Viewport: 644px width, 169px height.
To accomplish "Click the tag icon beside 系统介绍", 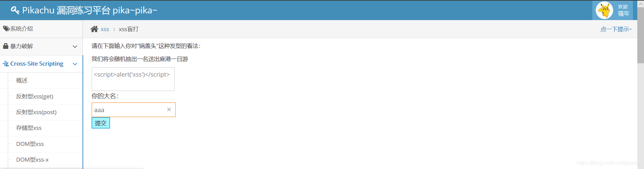I will pos(6,29).
